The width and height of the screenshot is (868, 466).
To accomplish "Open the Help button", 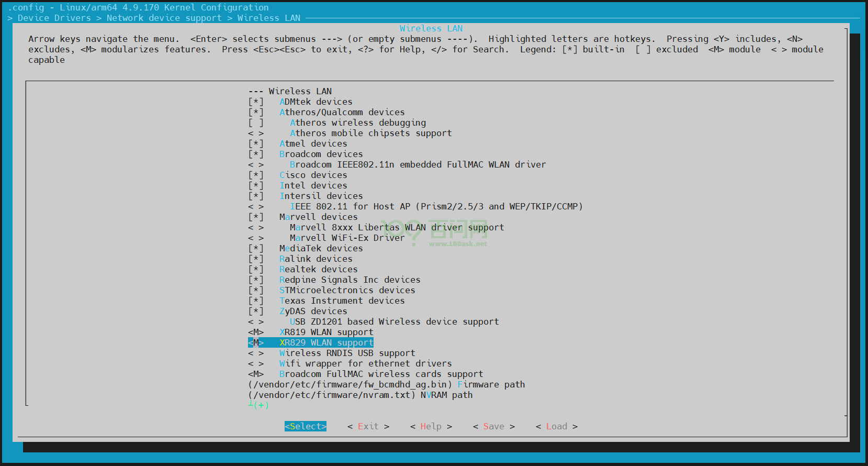I will [431, 426].
